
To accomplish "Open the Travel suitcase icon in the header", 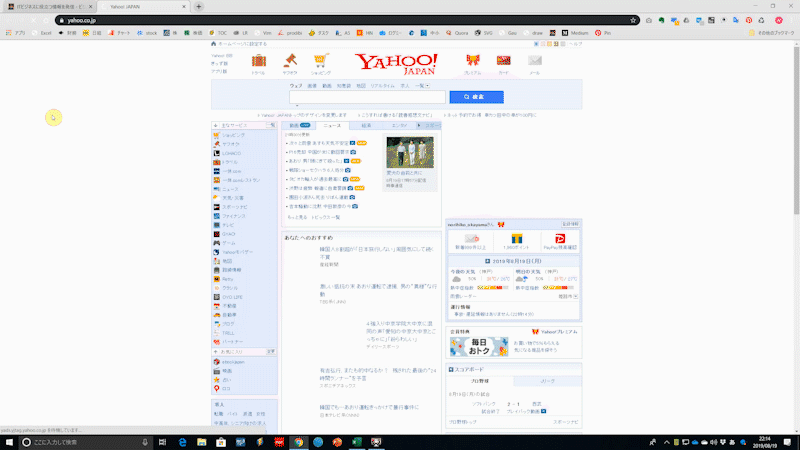I will pos(259,61).
